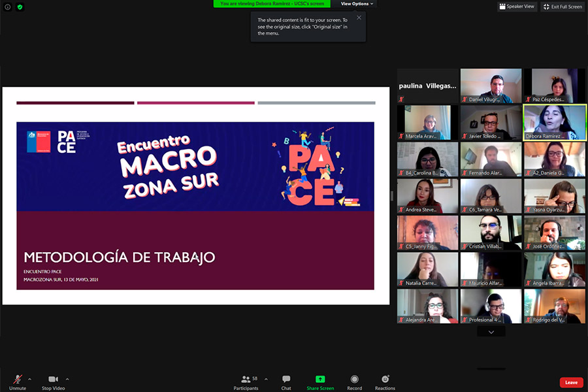Select the Natalia Carre... video tile
This screenshot has width=588, height=392.
pos(427,269)
